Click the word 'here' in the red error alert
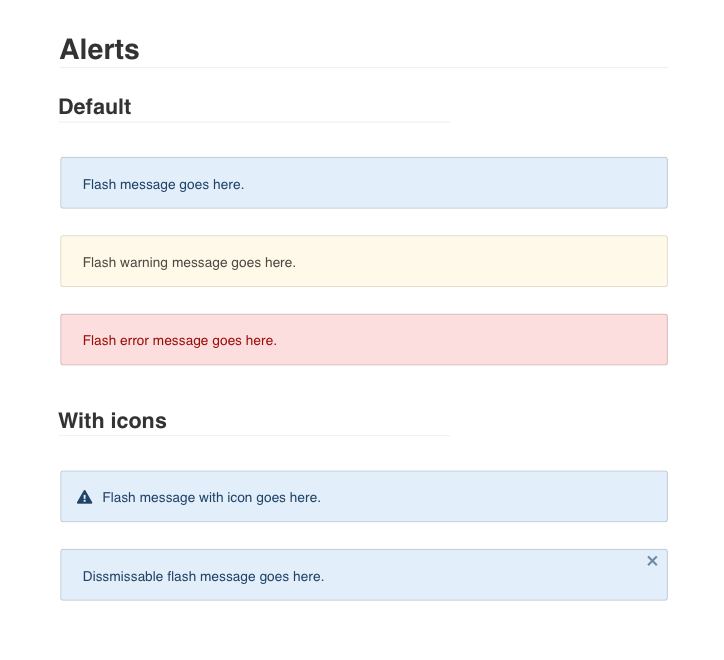Screen dimensions: 724x660 click(x=260, y=341)
